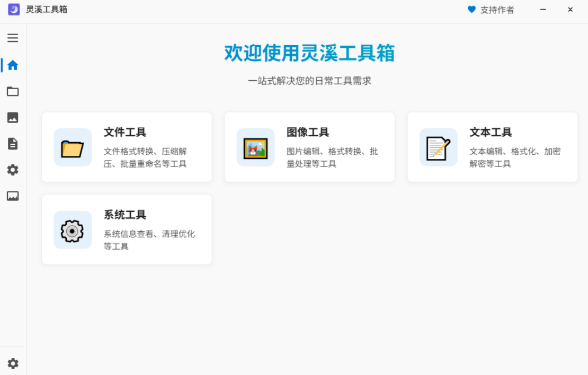The height and width of the screenshot is (375, 588).
Task: Click the screenshot/wallpaper sidebar icon
Action: (x=12, y=196)
